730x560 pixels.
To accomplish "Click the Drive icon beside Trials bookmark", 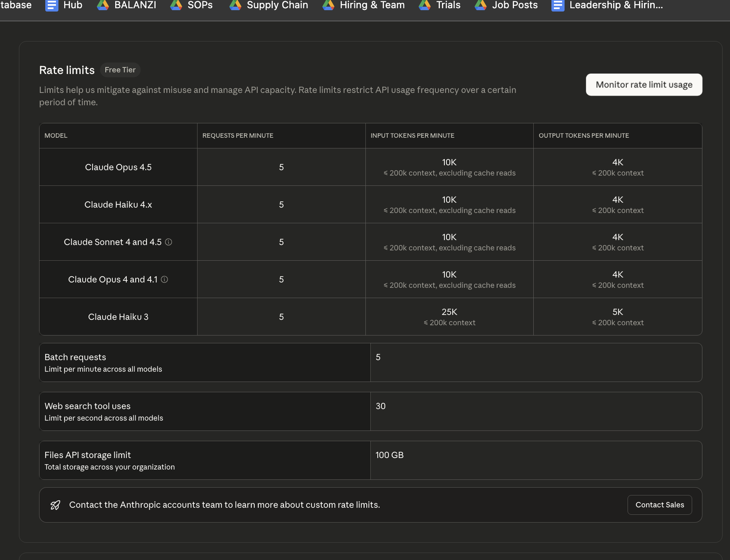I will [x=424, y=5].
